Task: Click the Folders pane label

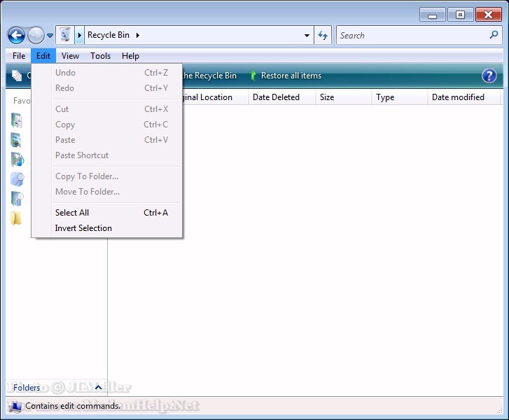Action: pos(27,388)
